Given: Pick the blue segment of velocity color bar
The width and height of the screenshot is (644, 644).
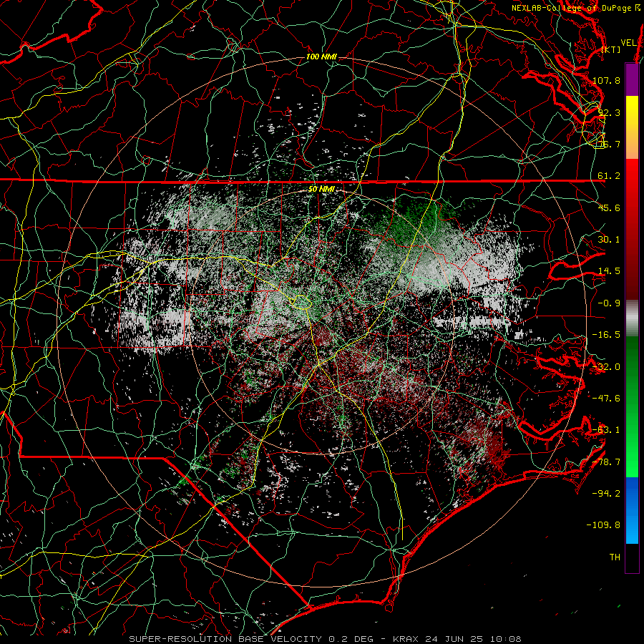Looking at the screenshot, I should (632, 510).
